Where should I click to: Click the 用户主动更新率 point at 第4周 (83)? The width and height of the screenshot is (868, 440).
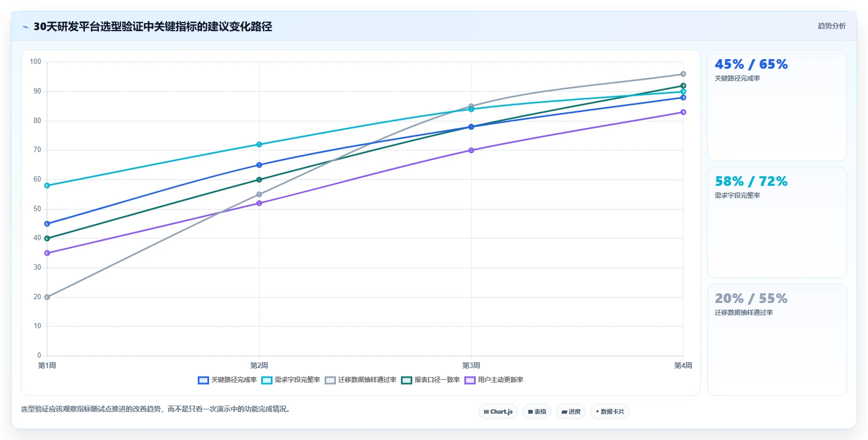(683, 112)
